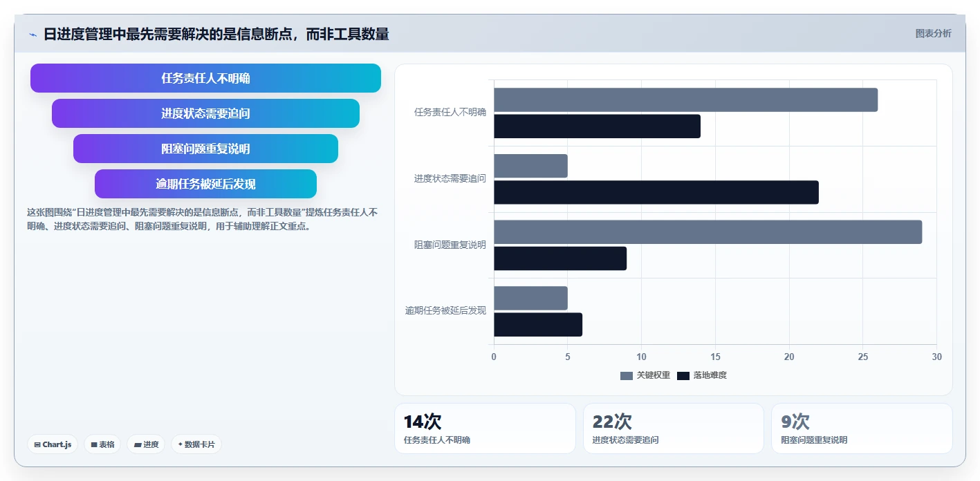The image size is (980, 481).
Task: Click the 关键权重 bar for 任务责任人不明确
Action: pyautogui.click(x=685, y=100)
